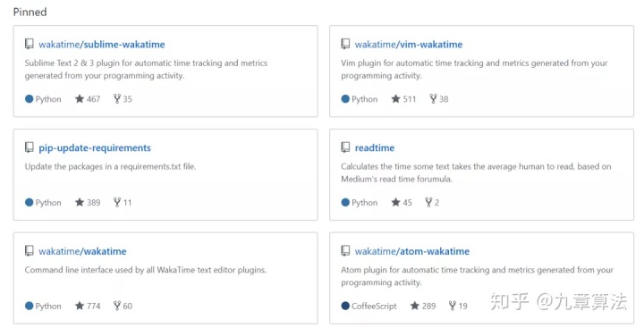644x328 pixels.
Task: View the 389 stargazers of pip-update-requirements
Action: click(88, 202)
